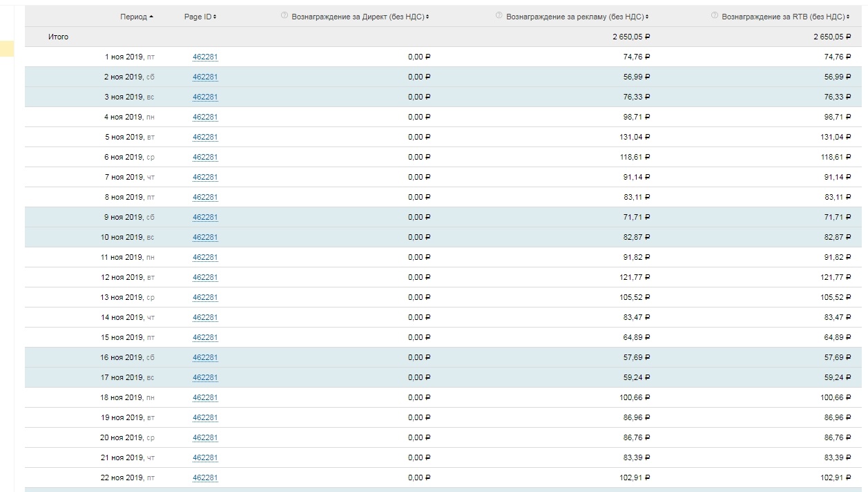Open Page ID link in 6 ноя 2019 row

click(x=205, y=158)
